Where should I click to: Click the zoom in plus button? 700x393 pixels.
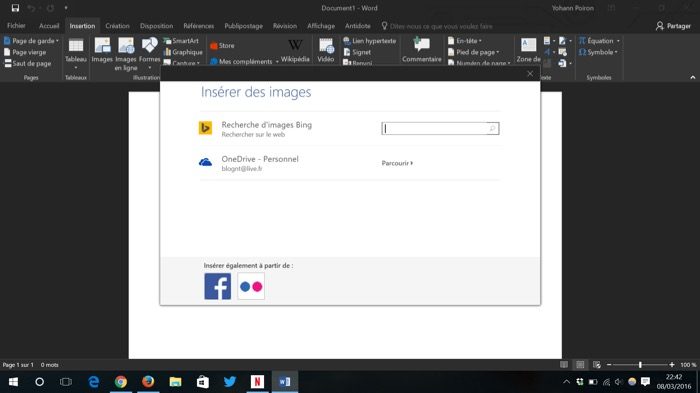point(671,365)
